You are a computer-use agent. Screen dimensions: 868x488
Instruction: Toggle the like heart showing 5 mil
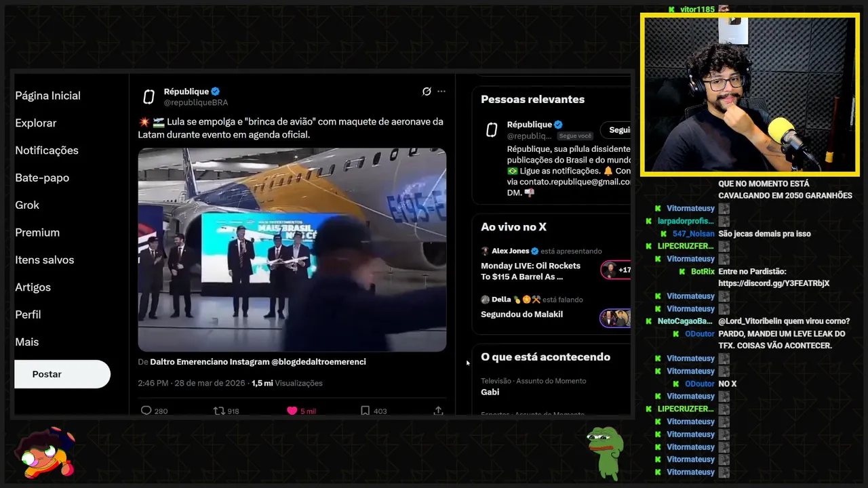tap(292, 411)
